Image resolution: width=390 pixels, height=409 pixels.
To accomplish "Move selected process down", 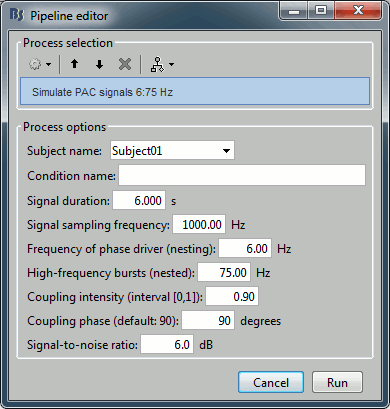I will pos(99,64).
